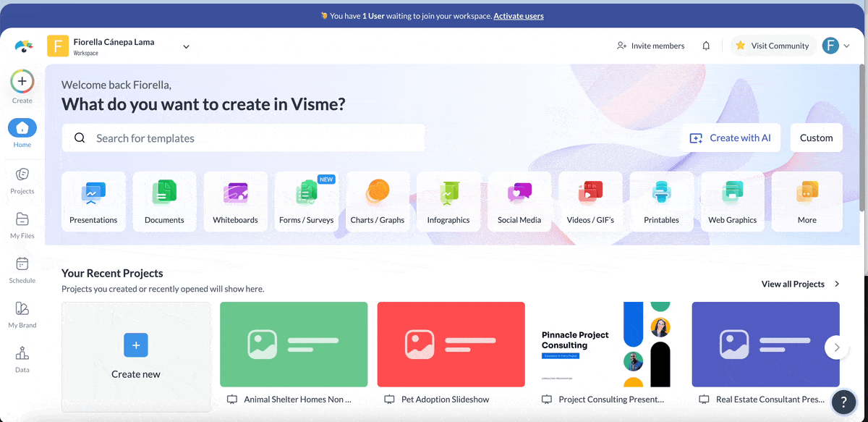Click the Create with AI button
The width and height of the screenshot is (868, 422).
730,138
